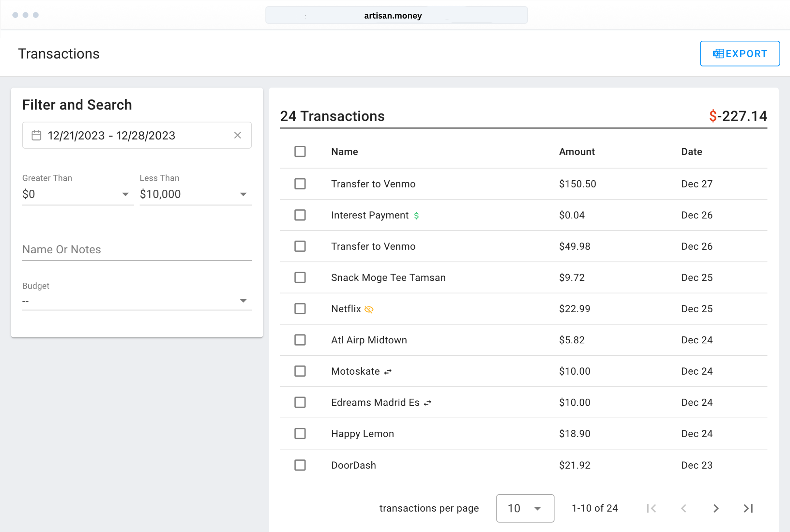This screenshot has height=532, width=790.
Task: Open the Budget filter dropdown
Action: pyautogui.click(x=137, y=301)
